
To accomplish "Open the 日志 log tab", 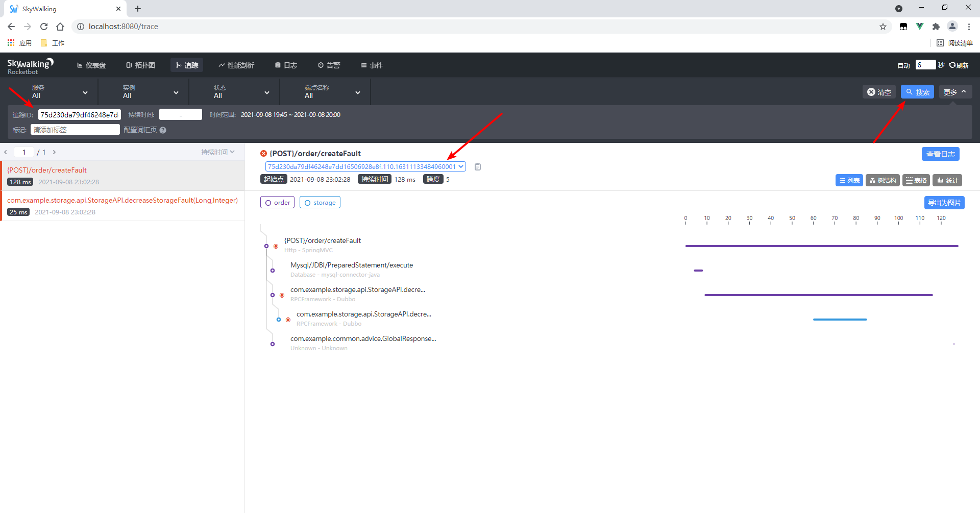I will point(286,65).
